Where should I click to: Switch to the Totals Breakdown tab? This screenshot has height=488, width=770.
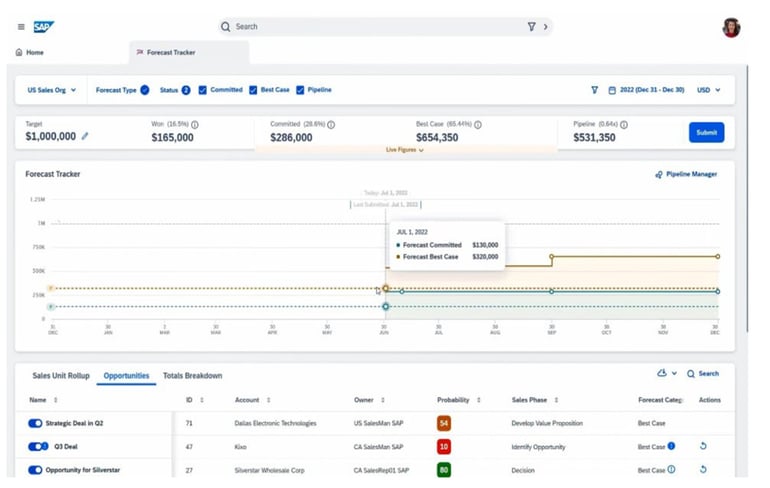point(192,376)
